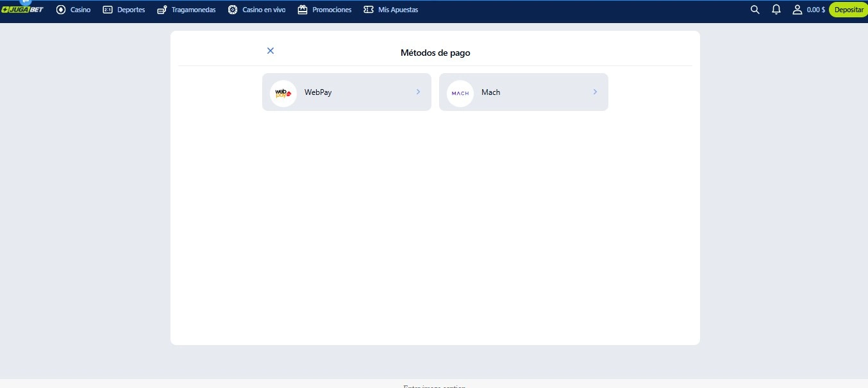Open notifications via the bell icon

(776, 10)
